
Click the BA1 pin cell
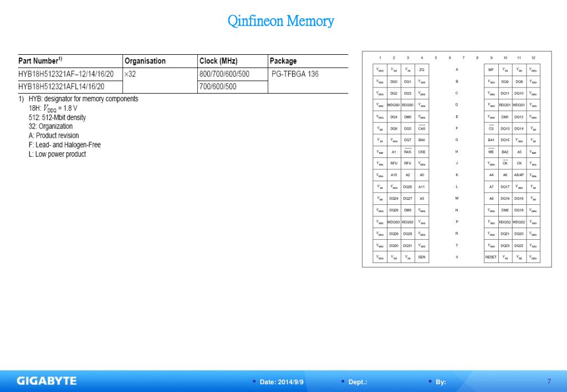point(491,140)
